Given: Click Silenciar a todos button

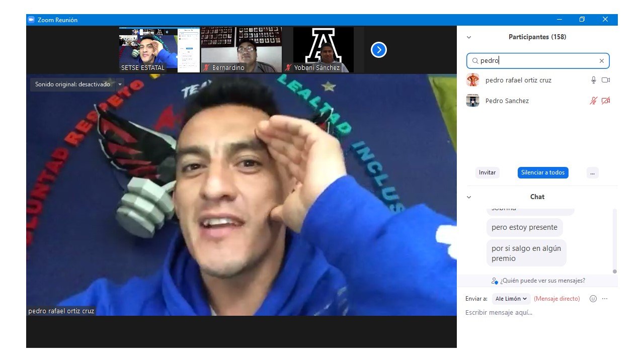Looking at the screenshot, I should click(x=543, y=172).
